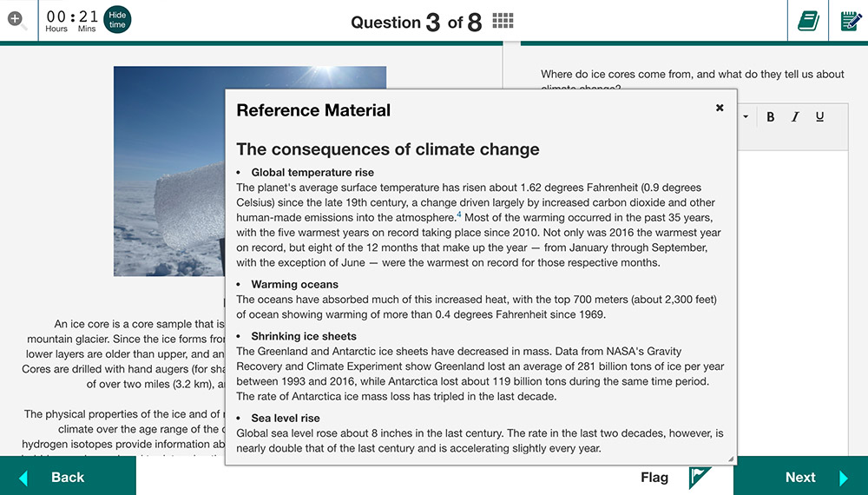Expand the editor toolbar dropdown arrow
Image resolution: width=868 pixels, height=495 pixels.
pyautogui.click(x=745, y=117)
